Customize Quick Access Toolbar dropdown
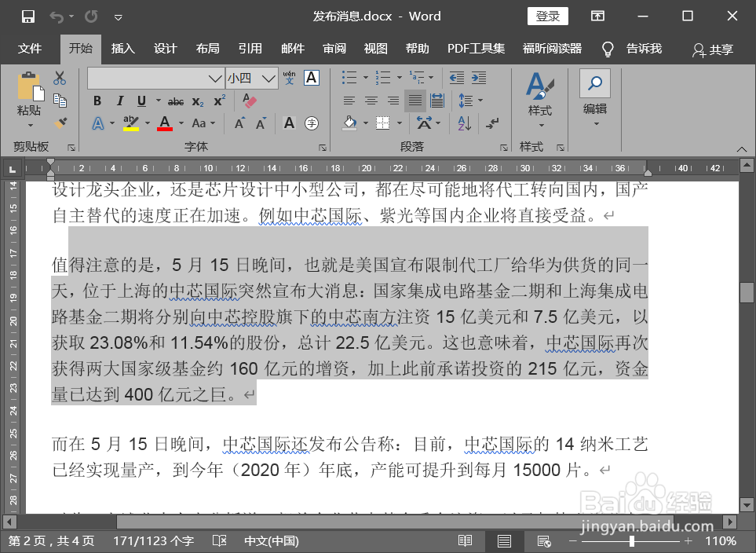The height and width of the screenshot is (553, 756). pos(118,18)
